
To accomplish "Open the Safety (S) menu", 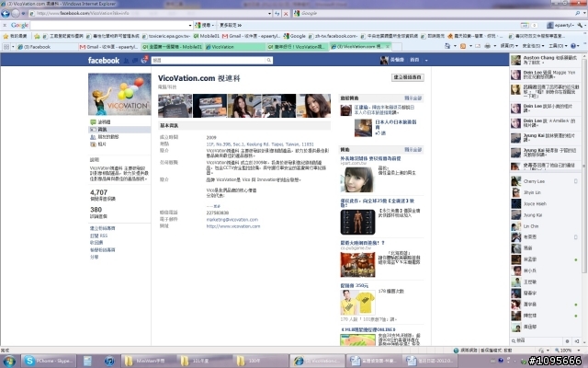I will click(x=533, y=46).
